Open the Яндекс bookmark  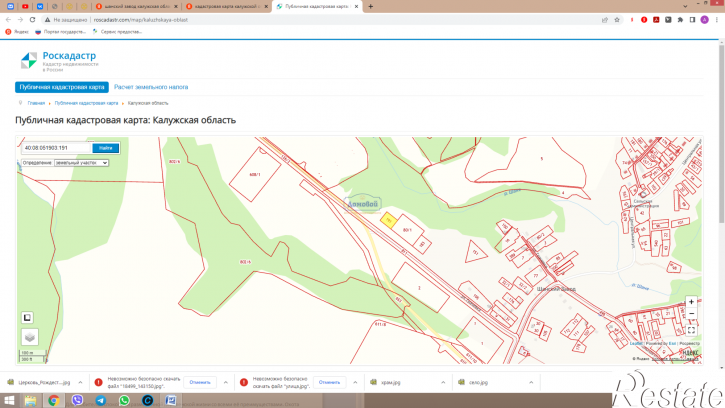click(17, 32)
